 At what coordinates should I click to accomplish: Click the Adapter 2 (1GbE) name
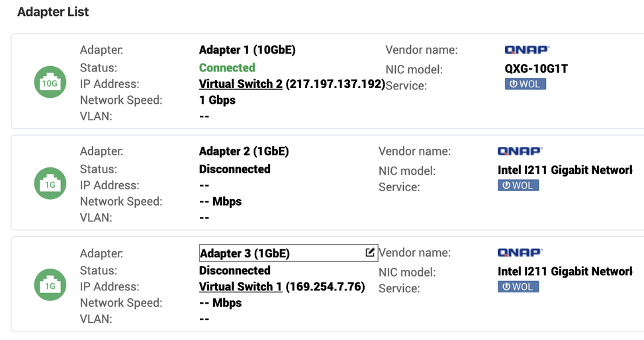(x=244, y=151)
